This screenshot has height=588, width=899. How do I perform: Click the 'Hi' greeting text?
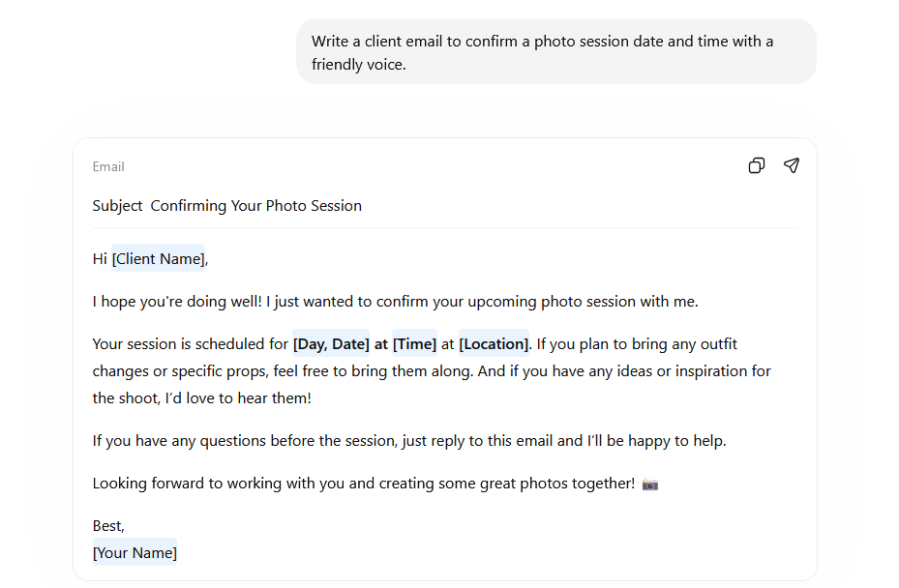tap(100, 259)
